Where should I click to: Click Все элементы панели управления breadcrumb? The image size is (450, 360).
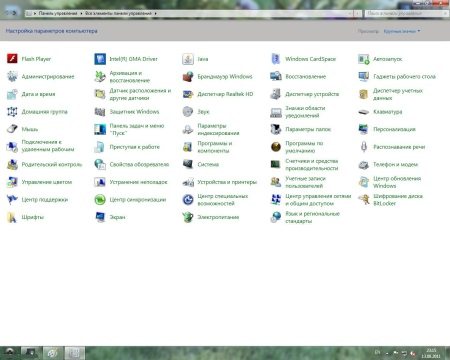click(118, 13)
